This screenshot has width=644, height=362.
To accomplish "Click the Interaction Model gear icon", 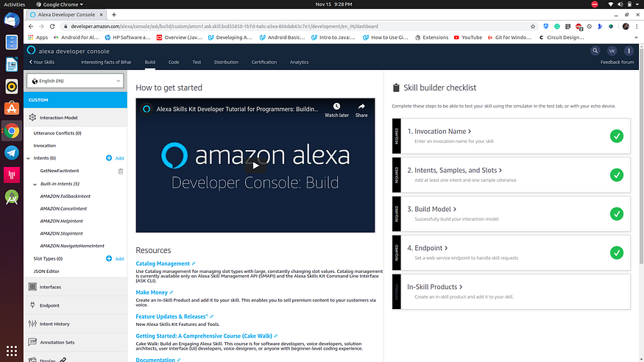I will [32, 118].
